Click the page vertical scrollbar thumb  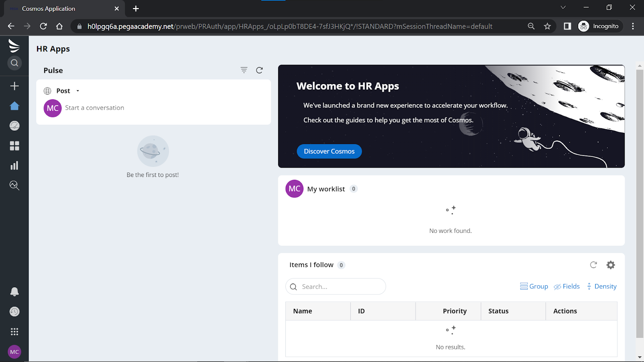[640, 204]
